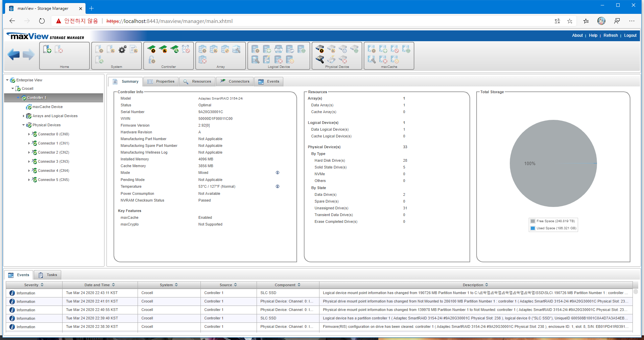Click browser favorites star icon

570,21
